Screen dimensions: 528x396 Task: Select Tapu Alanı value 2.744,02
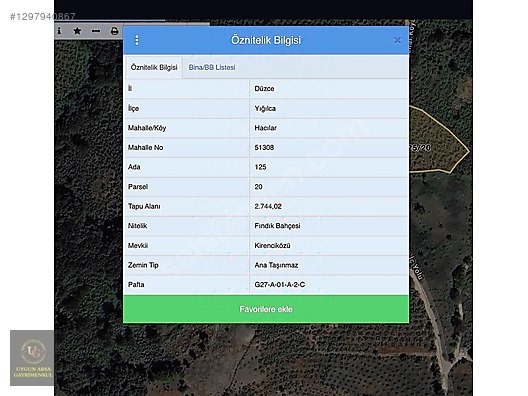[x=268, y=206]
